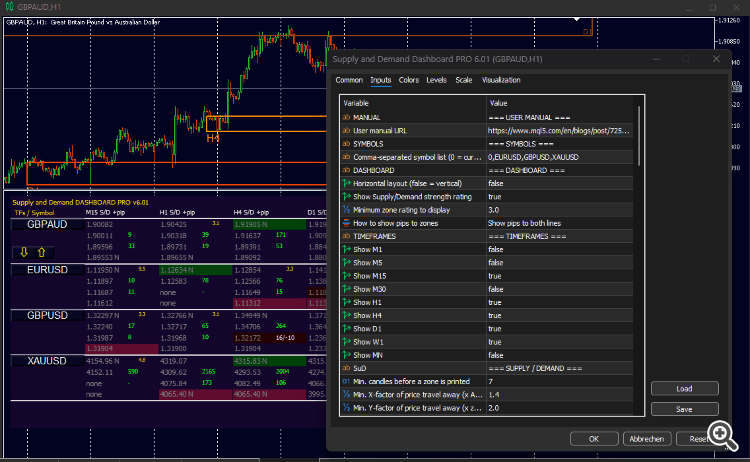Open the Visualization tab
The width and height of the screenshot is (750, 462).
tap(501, 80)
